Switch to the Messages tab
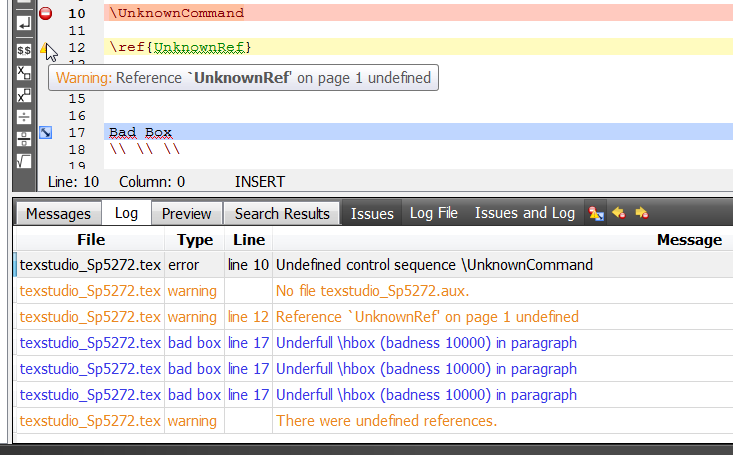Image resolution: width=733 pixels, height=455 pixels. [x=58, y=213]
